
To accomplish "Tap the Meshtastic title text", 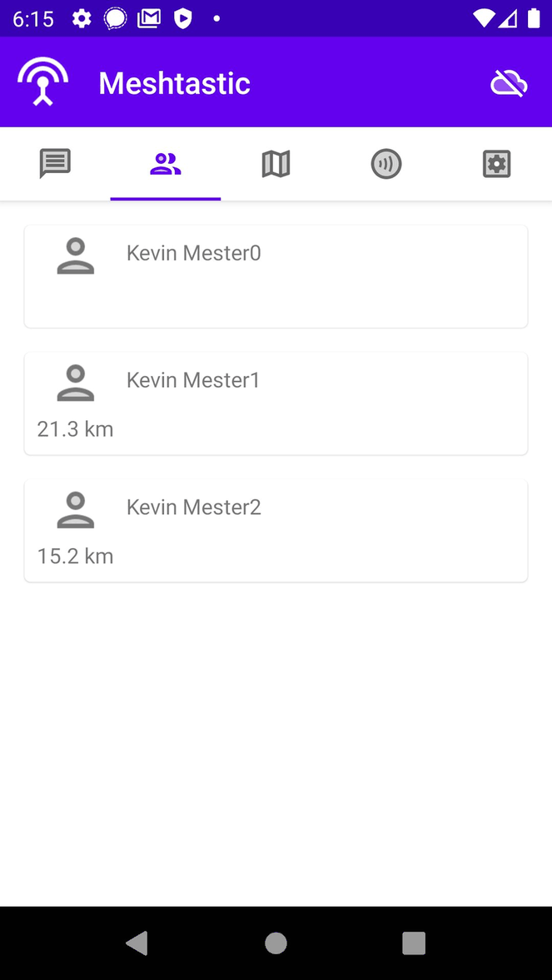I will coord(175,83).
